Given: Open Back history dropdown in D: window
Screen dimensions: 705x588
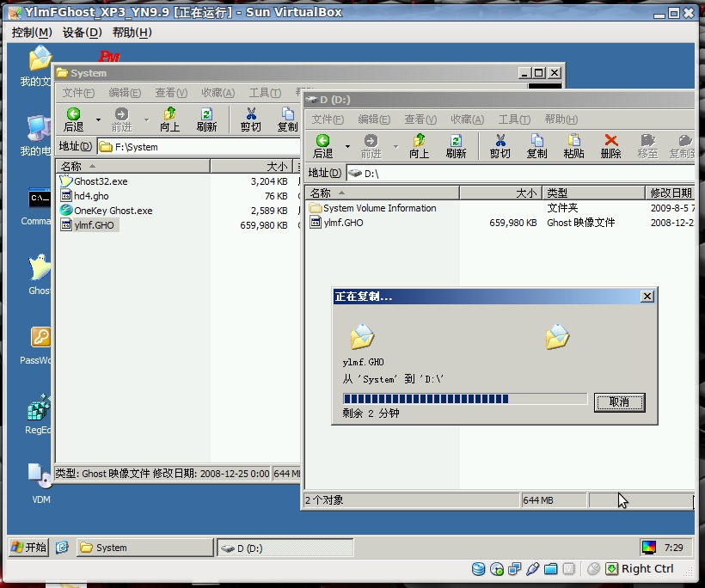Looking at the screenshot, I should pyautogui.click(x=347, y=146).
